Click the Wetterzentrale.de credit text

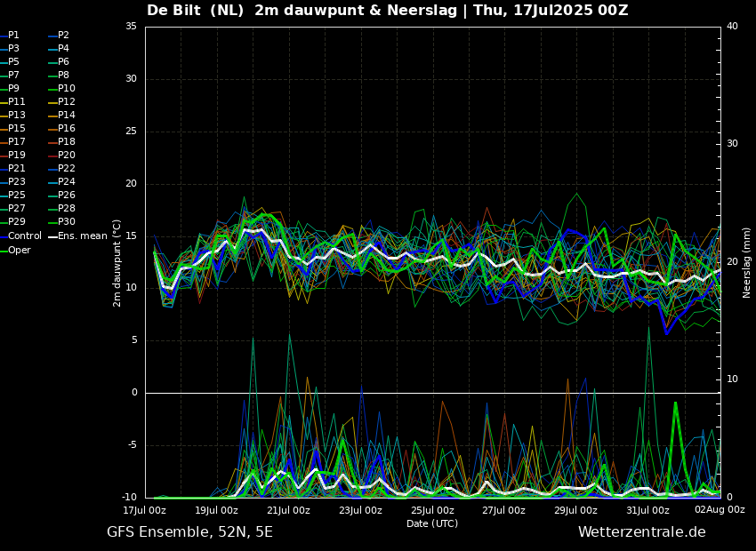coord(642,532)
